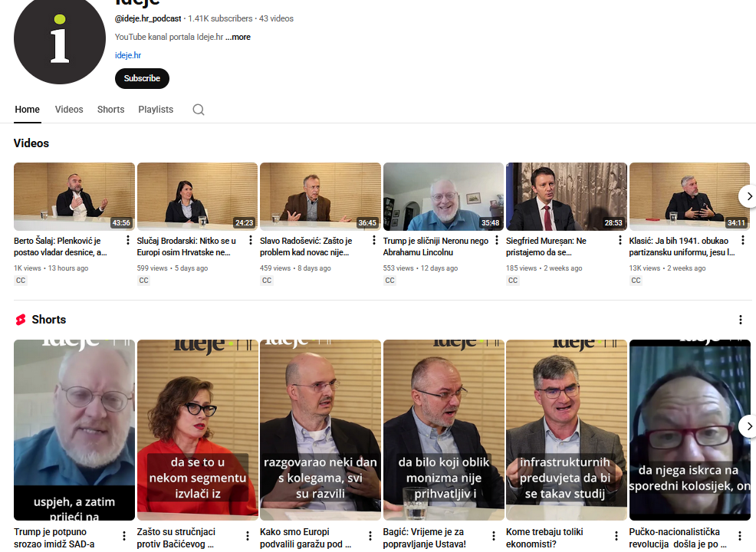
Task: Play the Slučaj Brodarski video thumbnail
Action: [197, 196]
